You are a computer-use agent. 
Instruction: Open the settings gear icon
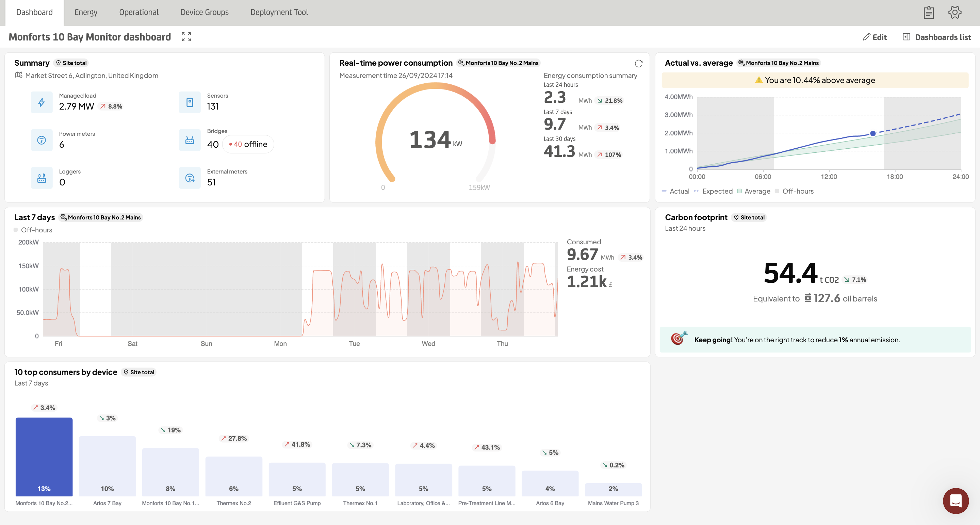[x=954, y=13]
